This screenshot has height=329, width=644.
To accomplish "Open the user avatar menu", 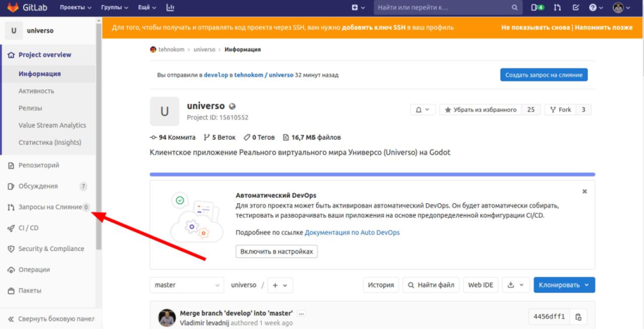I will tap(621, 8).
